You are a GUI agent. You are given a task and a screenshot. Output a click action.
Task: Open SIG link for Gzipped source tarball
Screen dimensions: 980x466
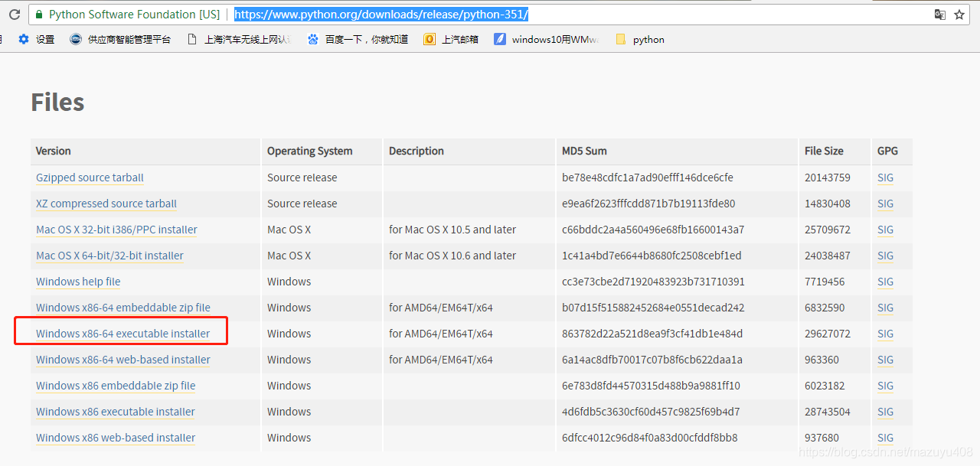(885, 178)
